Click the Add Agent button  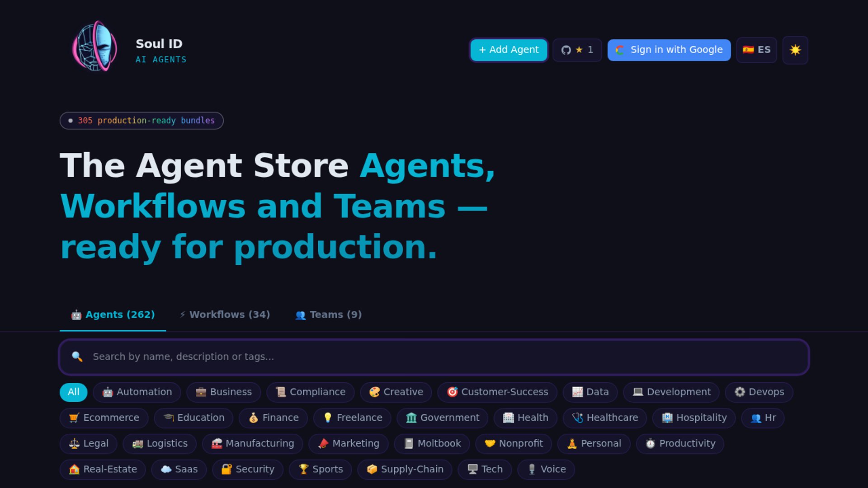click(x=509, y=50)
